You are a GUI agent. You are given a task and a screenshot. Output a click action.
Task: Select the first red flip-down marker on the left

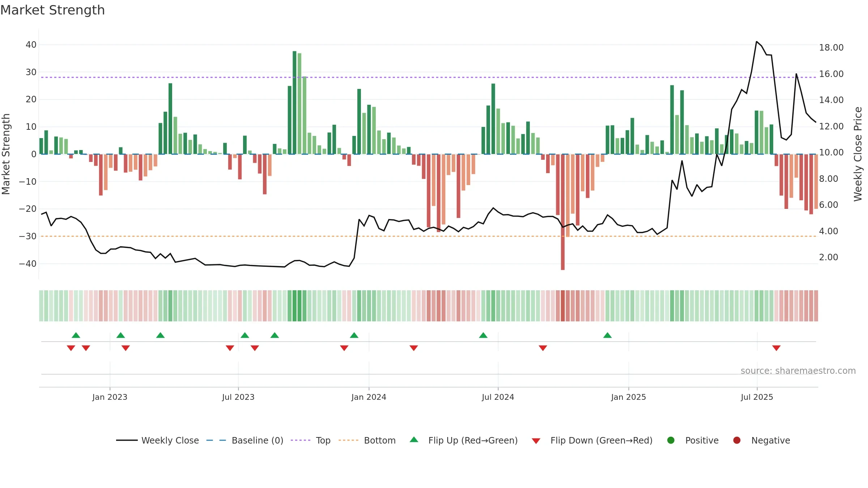(x=71, y=348)
